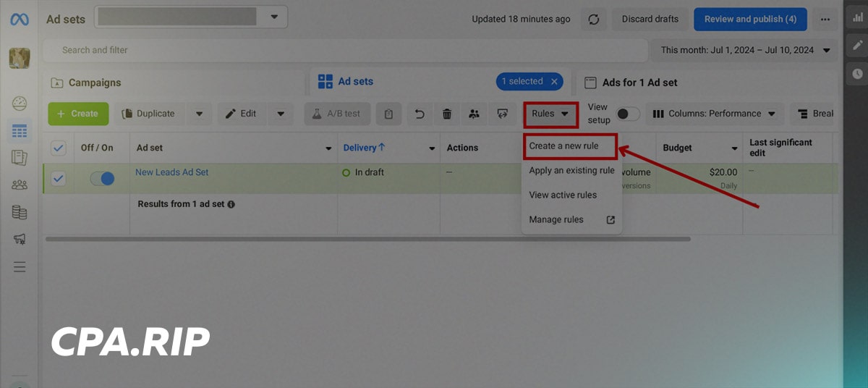
Task: Open the more options ellipsis button
Action: click(x=825, y=20)
